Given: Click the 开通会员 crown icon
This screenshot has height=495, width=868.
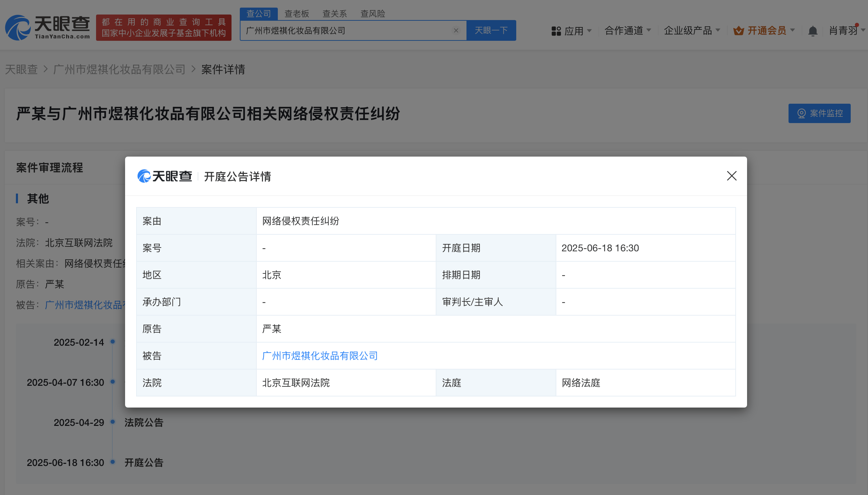Looking at the screenshot, I should point(738,31).
